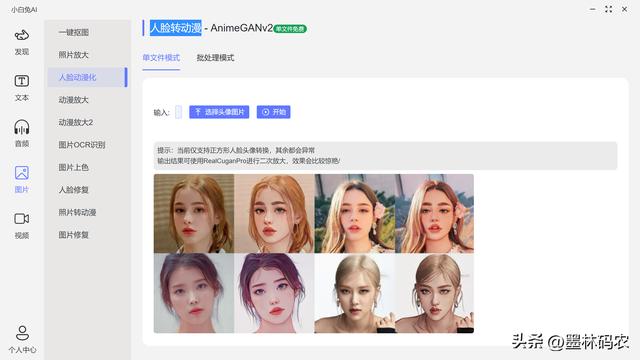This screenshot has height=360, width=640.
Task: Click the hint line mentioning RealCuganPro
Action: tap(249, 161)
